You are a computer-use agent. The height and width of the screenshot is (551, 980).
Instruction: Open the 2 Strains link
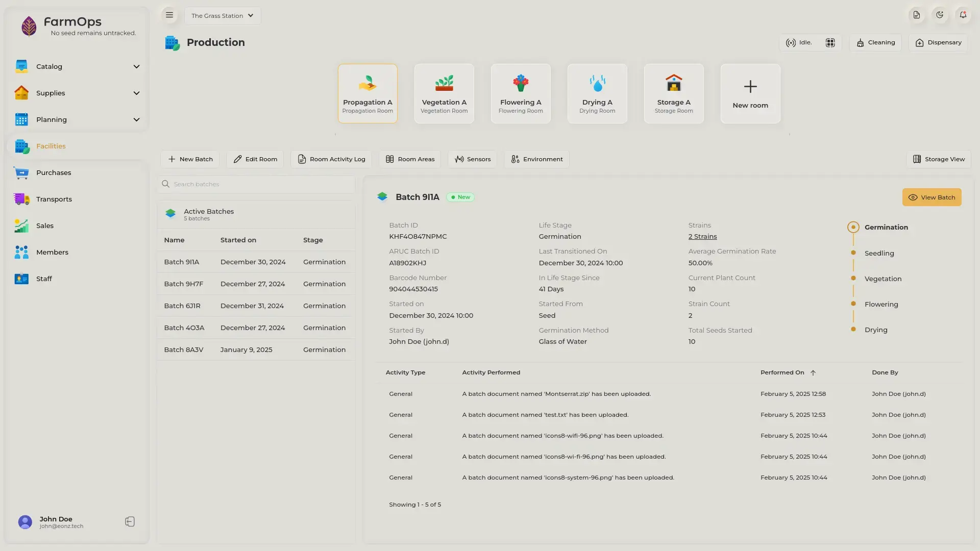(702, 237)
